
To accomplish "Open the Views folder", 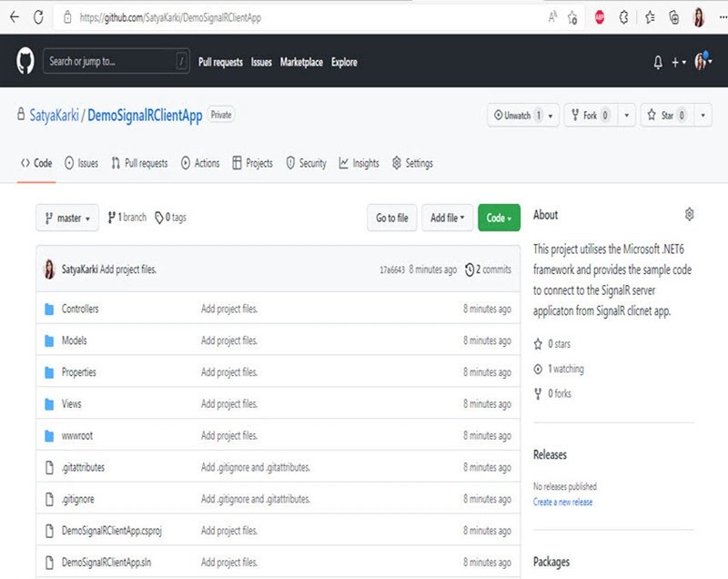I will (x=72, y=404).
